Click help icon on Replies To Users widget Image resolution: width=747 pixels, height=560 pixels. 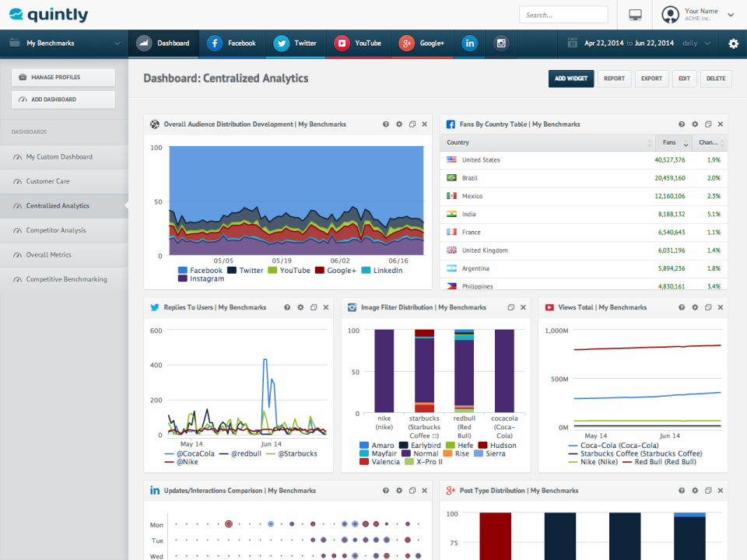tap(287, 307)
